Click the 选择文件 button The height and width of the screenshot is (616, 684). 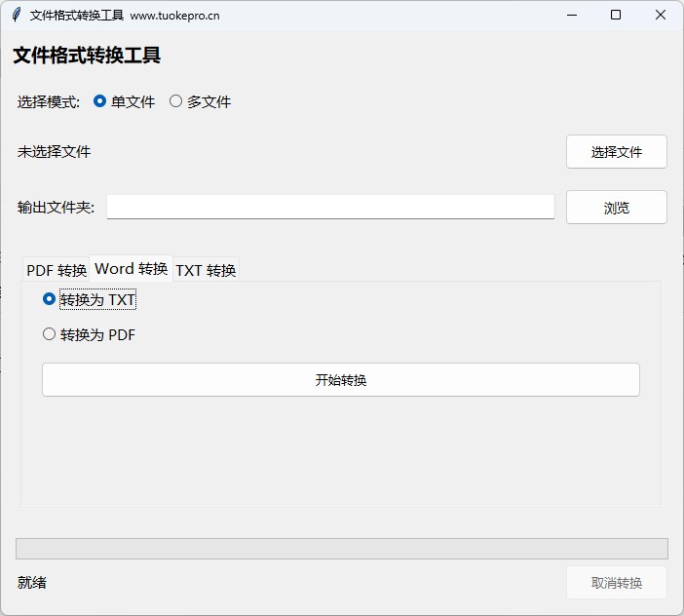coord(617,152)
